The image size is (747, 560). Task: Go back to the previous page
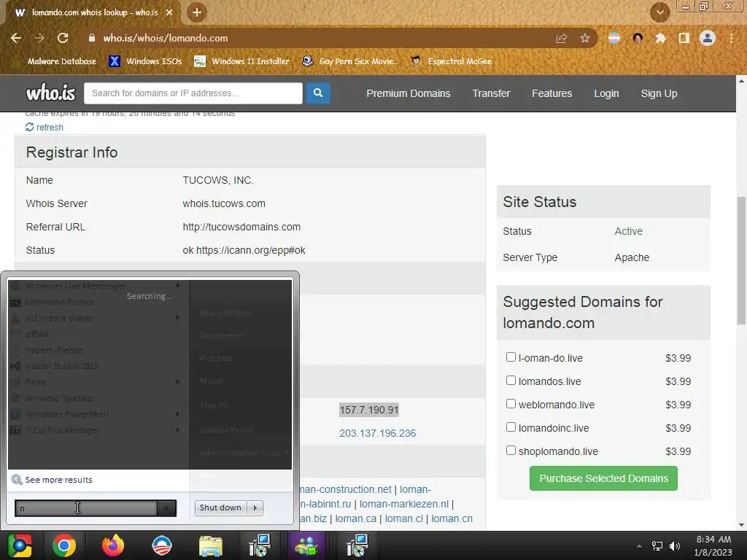click(x=16, y=38)
